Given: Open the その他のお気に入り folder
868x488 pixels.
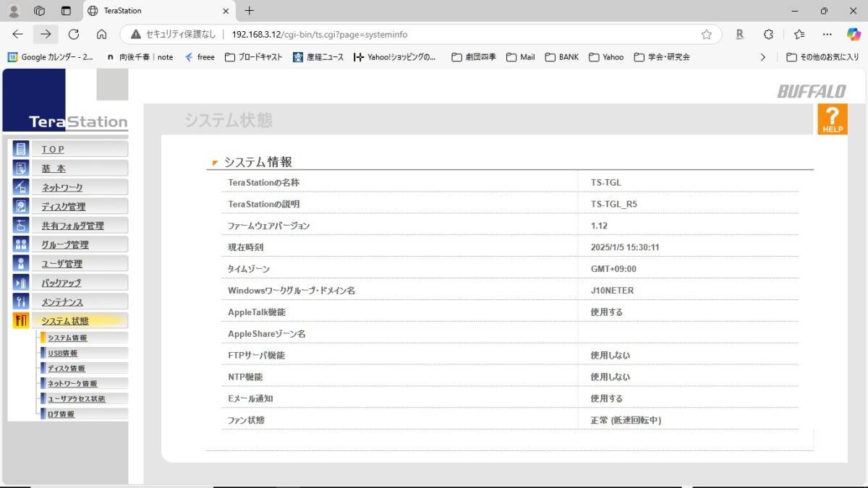Looking at the screenshot, I should point(823,56).
